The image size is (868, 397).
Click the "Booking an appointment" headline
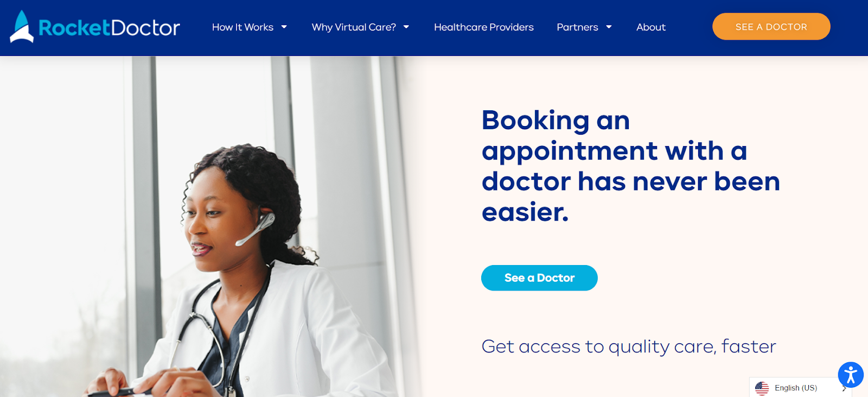click(630, 166)
